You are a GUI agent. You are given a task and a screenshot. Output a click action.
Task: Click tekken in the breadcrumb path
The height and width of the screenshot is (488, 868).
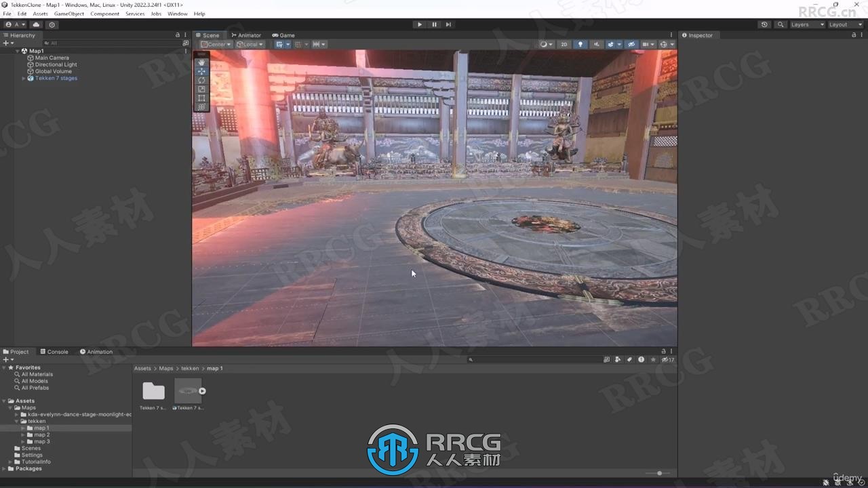(190, 368)
